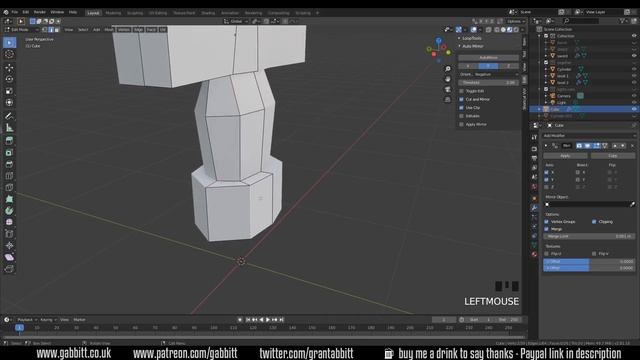Click the U Offset slider
This screenshot has width=640, height=360.
point(589,261)
